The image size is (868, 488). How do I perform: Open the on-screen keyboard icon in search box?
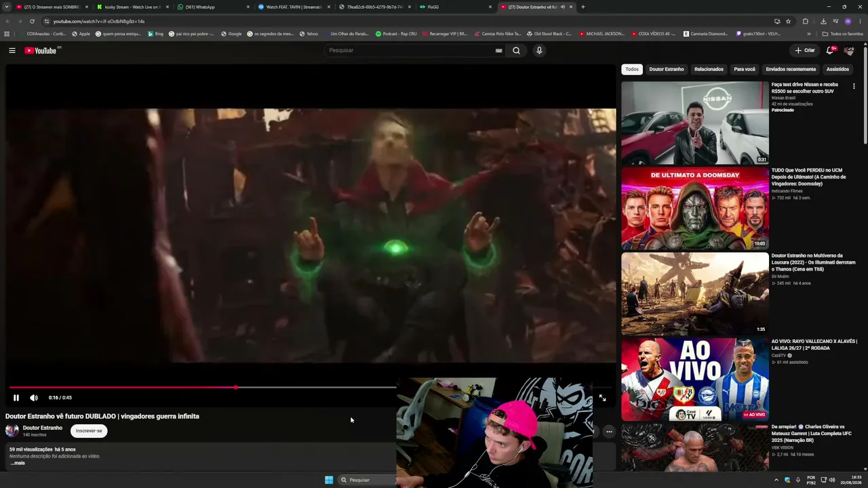[x=499, y=50]
